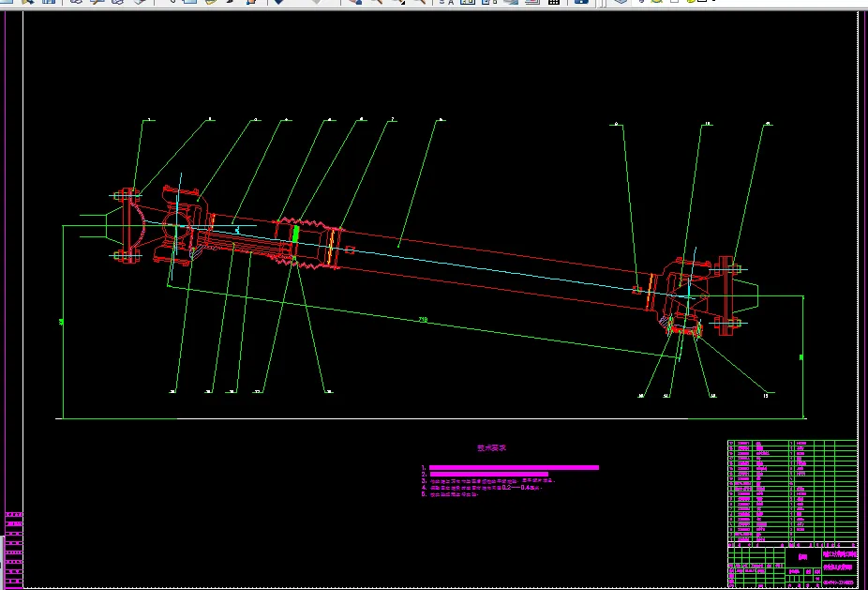Image resolution: width=868 pixels, height=590 pixels.
Task: Select the left vertical height dimension text
Action: tap(62, 322)
